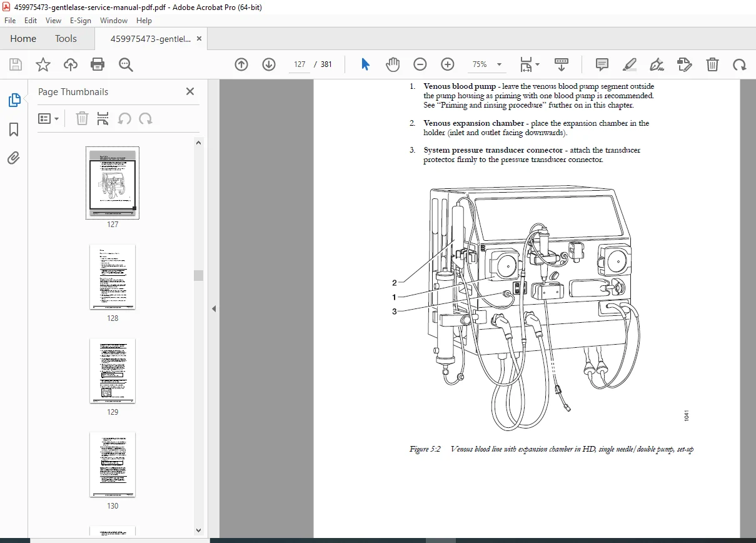Image resolution: width=756 pixels, height=543 pixels.
Task: Click the Save file icon
Action: pos(16,64)
